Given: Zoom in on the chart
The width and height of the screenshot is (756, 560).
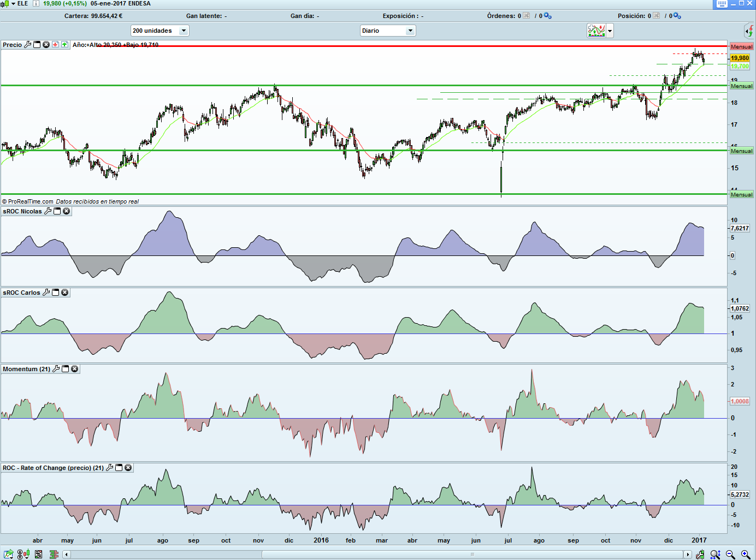Looking at the screenshot, I should 746,555.
